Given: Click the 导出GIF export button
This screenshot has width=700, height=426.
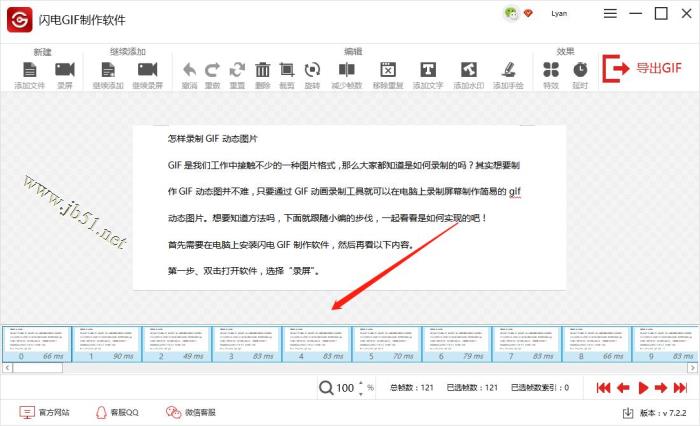Looking at the screenshot, I should point(642,68).
